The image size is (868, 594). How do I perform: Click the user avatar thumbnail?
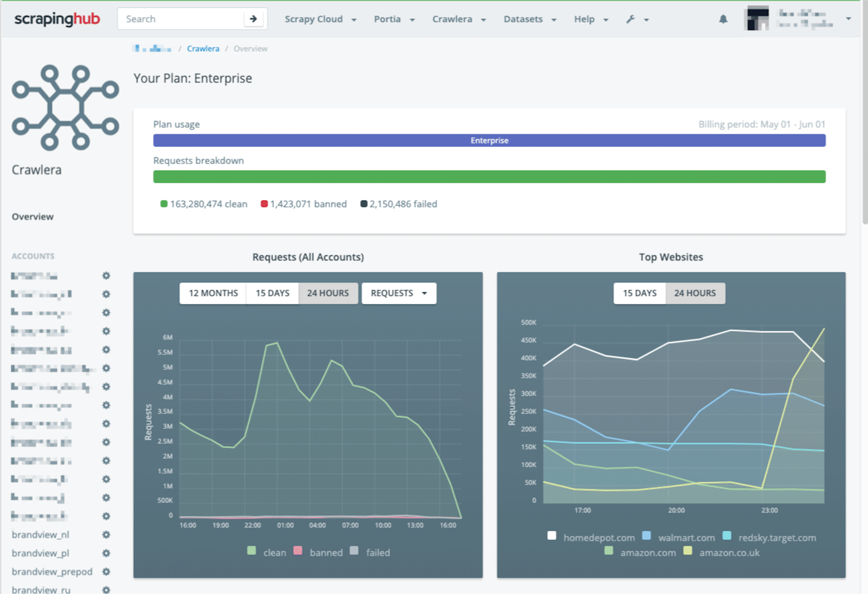(x=758, y=19)
